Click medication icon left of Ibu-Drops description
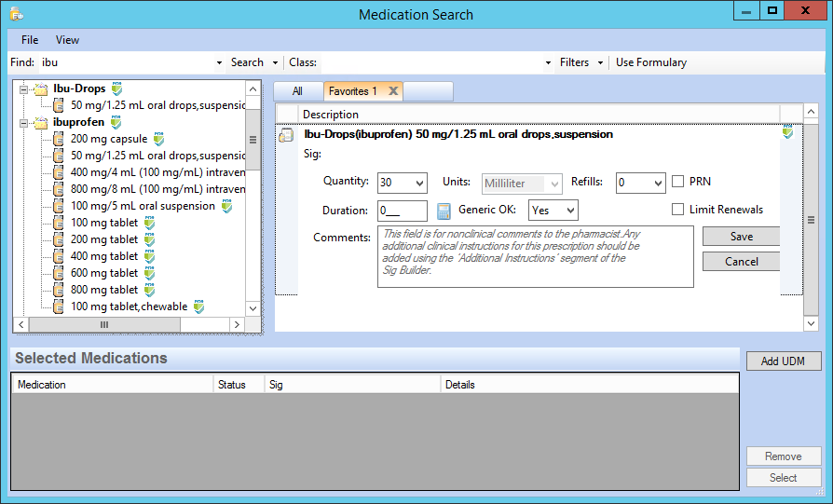The width and height of the screenshot is (833, 504). [x=286, y=135]
